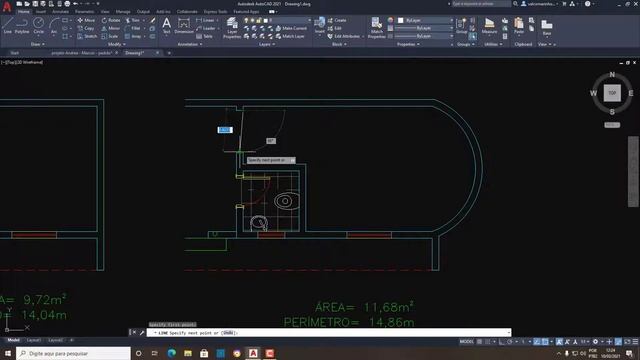Select the Dimension tool
This screenshot has height=360, width=640.
pyautogui.click(x=184, y=26)
